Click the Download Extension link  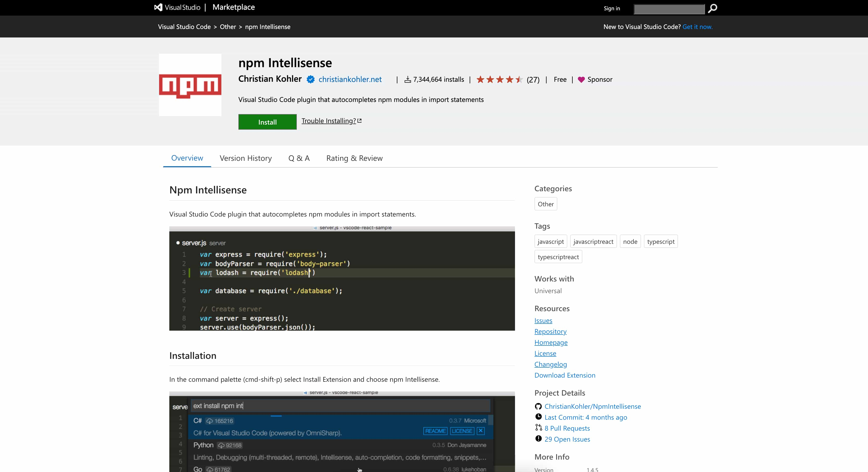pyautogui.click(x=565, y=375)
